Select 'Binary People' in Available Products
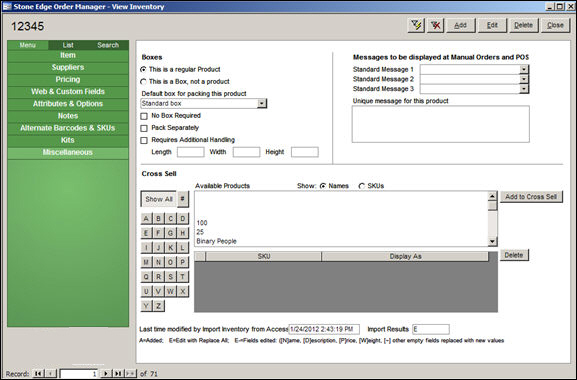 click(x=216, y=241)
